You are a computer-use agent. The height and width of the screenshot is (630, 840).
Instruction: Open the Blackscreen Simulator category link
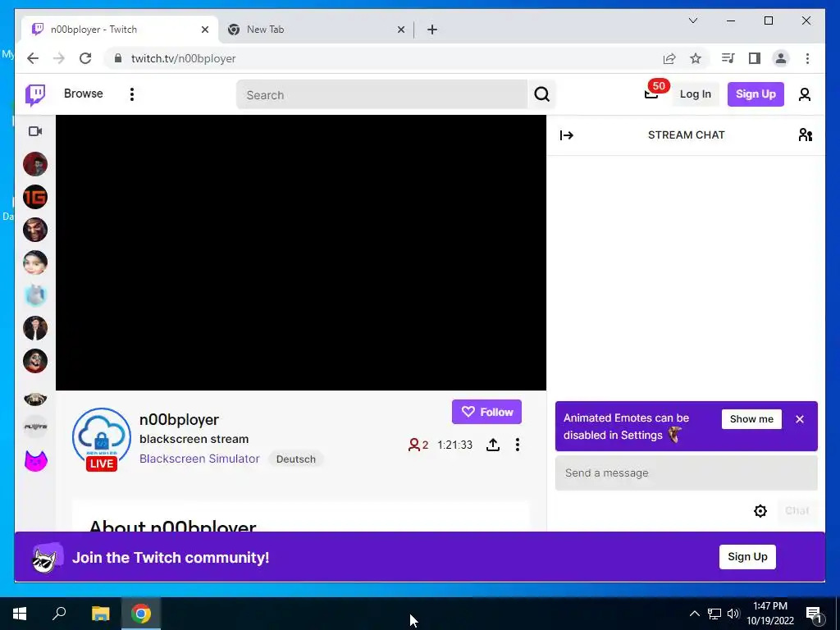[x=199, y=459]
